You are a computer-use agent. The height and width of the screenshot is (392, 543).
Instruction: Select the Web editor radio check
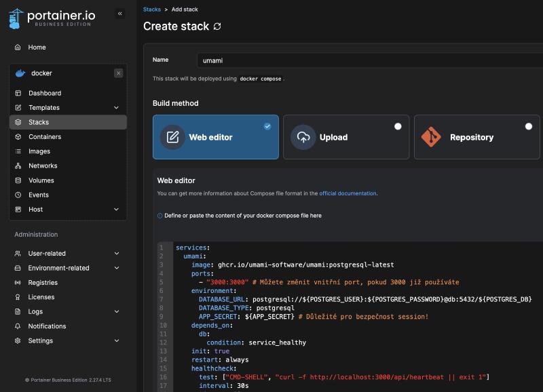(267, 126)
